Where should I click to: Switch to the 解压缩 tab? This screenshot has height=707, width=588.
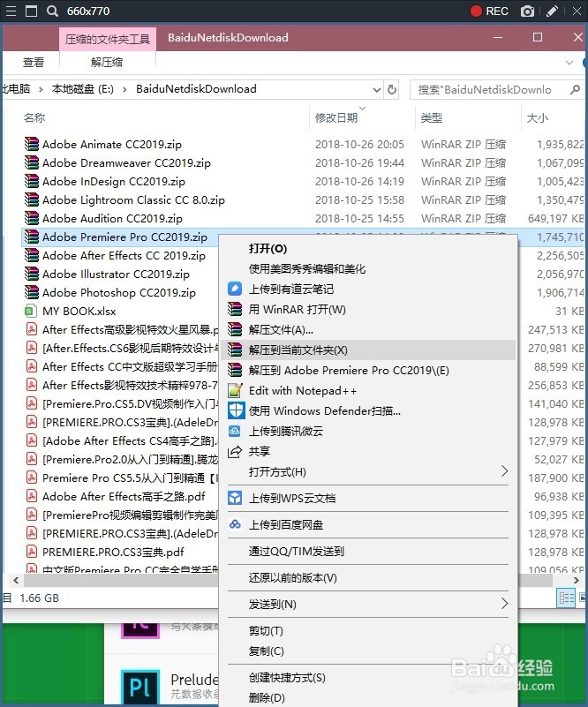(x=107, y=62)
